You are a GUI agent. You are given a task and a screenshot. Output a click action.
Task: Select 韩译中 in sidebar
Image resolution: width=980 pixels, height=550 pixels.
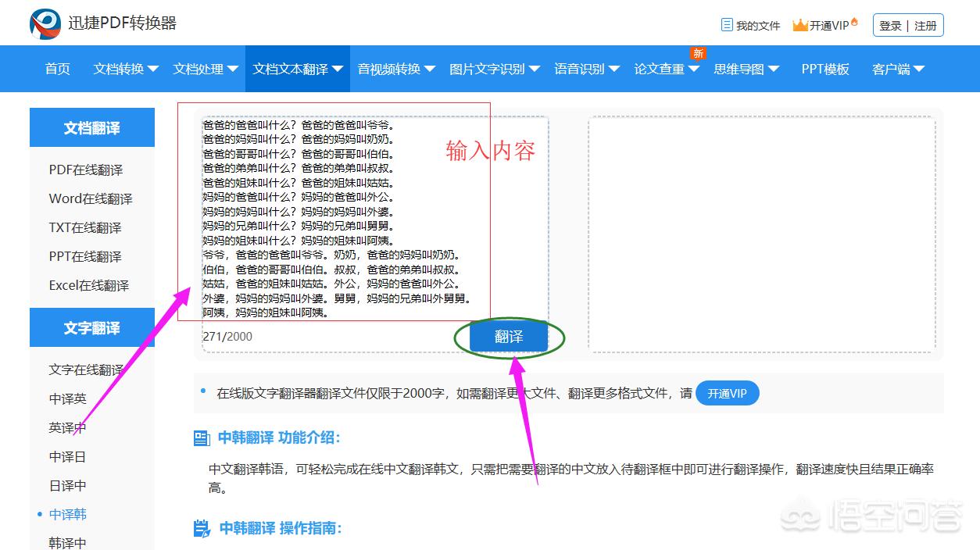point(68,542)
